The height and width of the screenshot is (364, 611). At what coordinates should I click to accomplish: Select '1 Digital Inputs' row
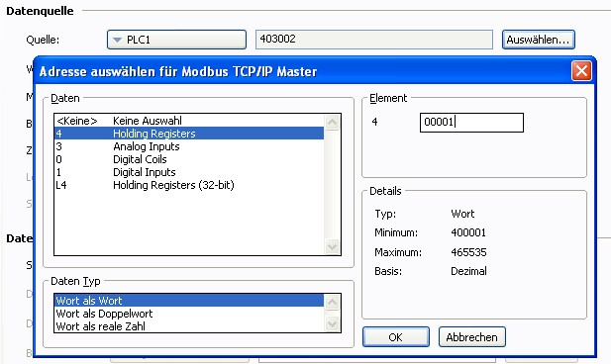click(189, 172)
